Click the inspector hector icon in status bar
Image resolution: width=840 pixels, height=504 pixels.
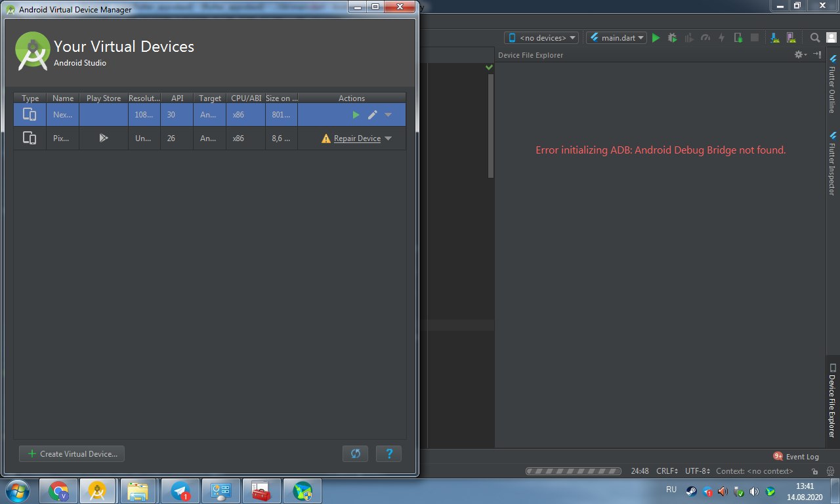[x=829, y=471]
